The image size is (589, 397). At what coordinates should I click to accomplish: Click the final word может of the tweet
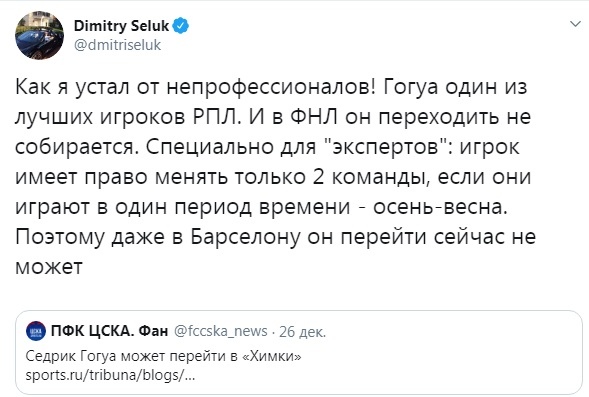pyautogui.click(x=49, y=267)
